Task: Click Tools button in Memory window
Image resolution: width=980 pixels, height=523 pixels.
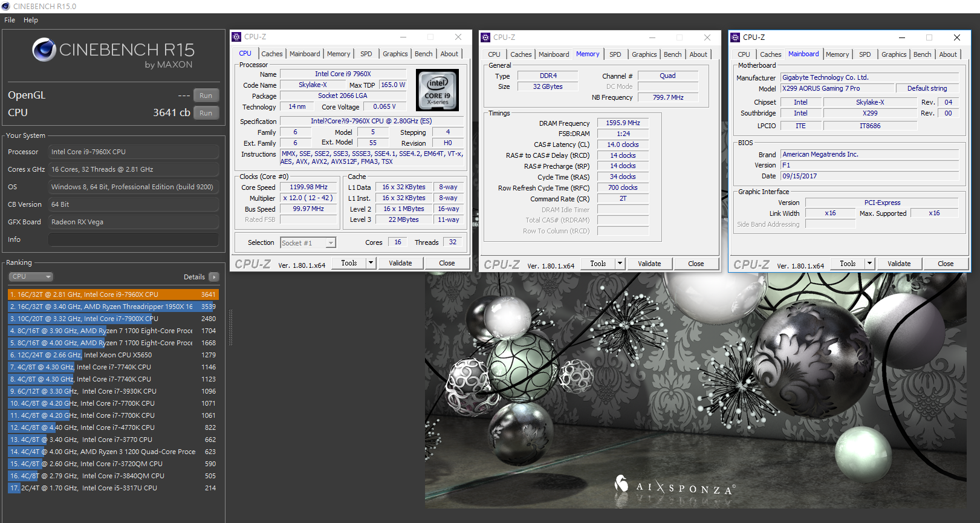Action: click(x=598, y=264)
